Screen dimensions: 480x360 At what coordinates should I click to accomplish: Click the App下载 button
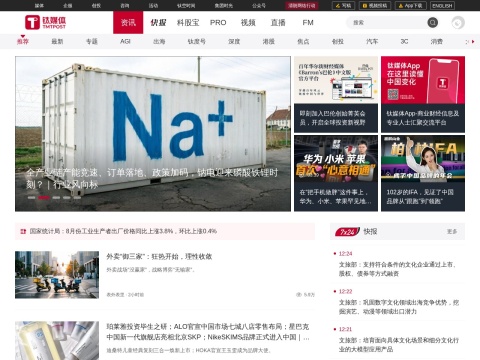tap(410, 6)
